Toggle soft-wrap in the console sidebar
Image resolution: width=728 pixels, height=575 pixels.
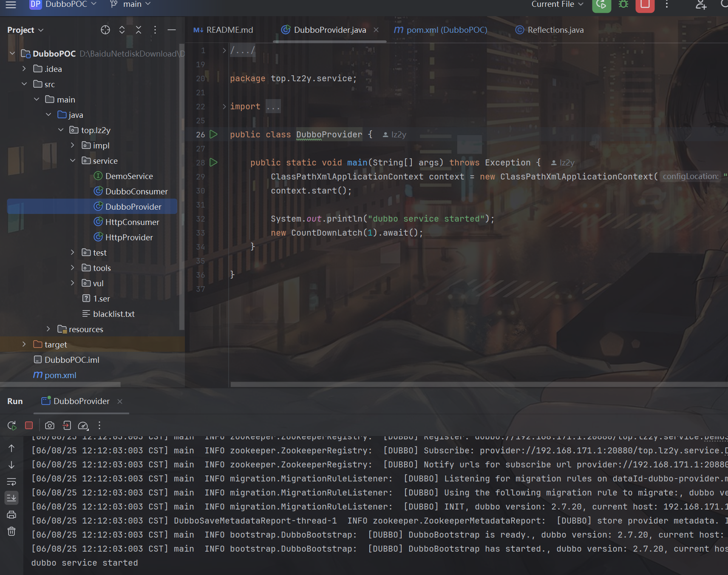coord(11,481)
